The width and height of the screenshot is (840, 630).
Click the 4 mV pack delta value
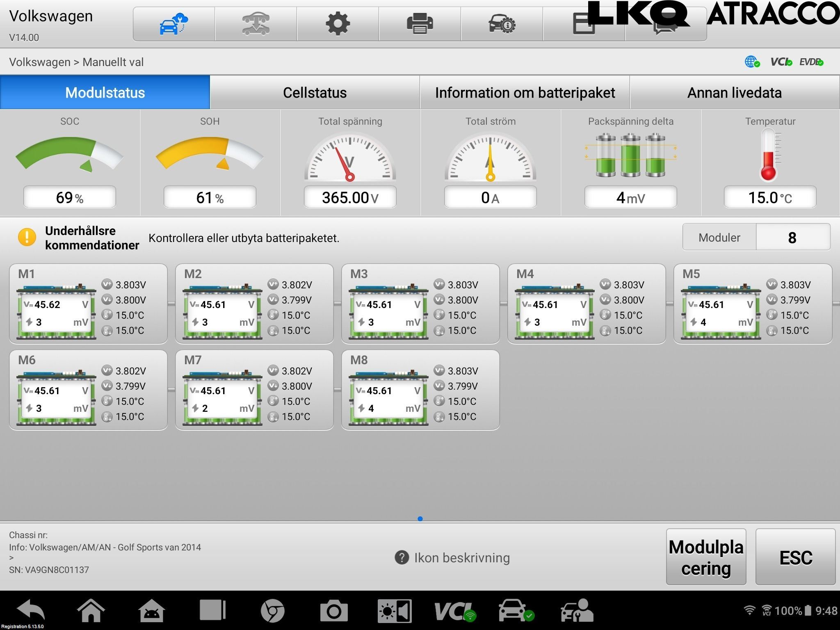[x=630, y=197]
